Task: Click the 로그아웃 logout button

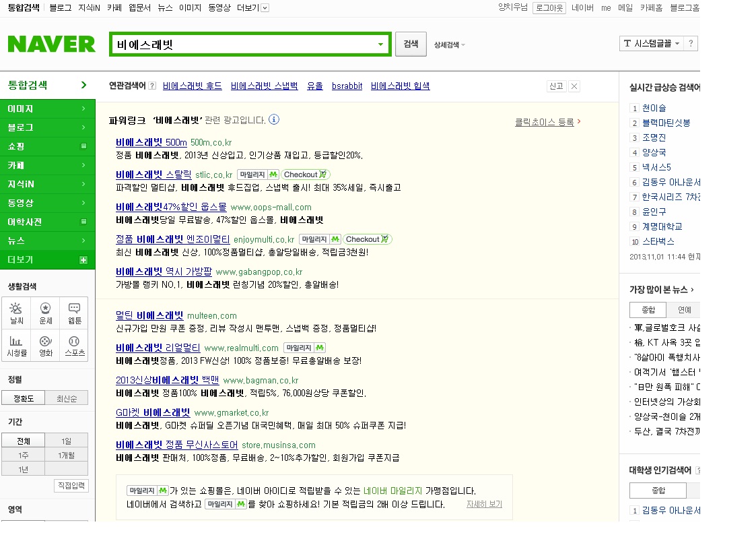Action: (x=549, y=7)
